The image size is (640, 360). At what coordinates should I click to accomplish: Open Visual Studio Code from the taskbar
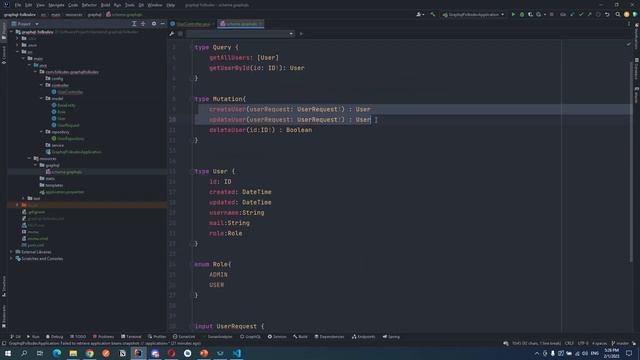237,353
